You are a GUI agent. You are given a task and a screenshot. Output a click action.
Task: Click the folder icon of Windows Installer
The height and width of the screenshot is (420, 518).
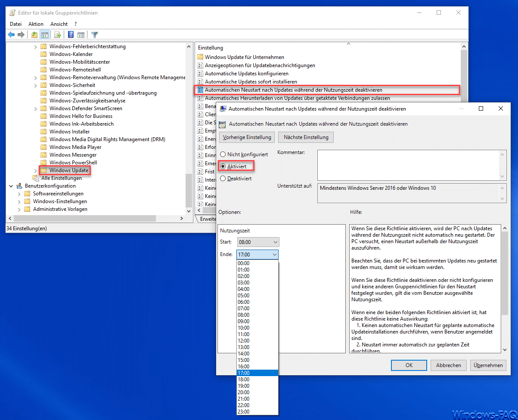(43, 132)
